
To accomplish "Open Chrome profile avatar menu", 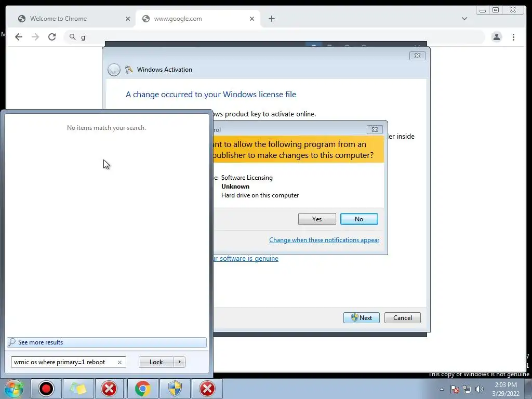I will (496, 37).
